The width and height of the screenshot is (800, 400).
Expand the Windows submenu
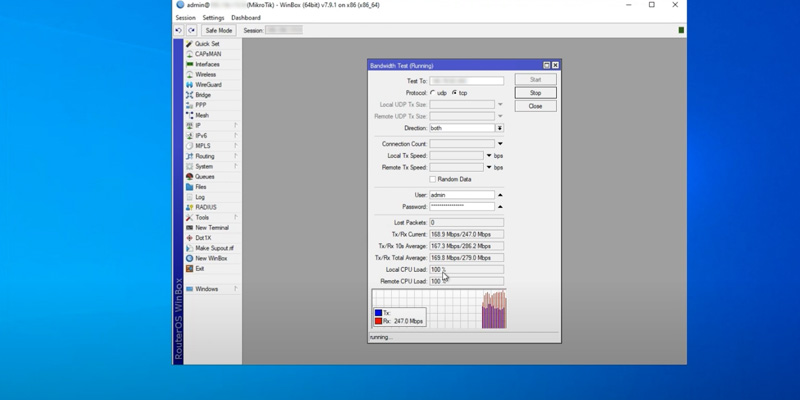tap(236, 289)
